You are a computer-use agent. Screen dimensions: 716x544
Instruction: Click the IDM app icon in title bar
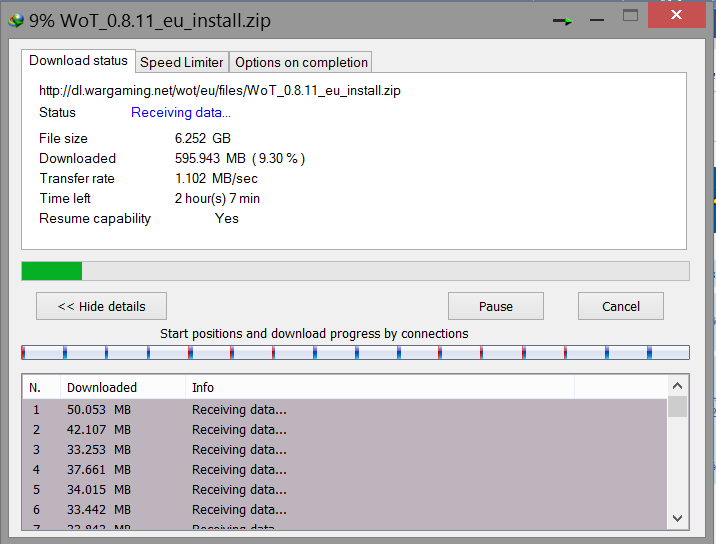[15, 20]
